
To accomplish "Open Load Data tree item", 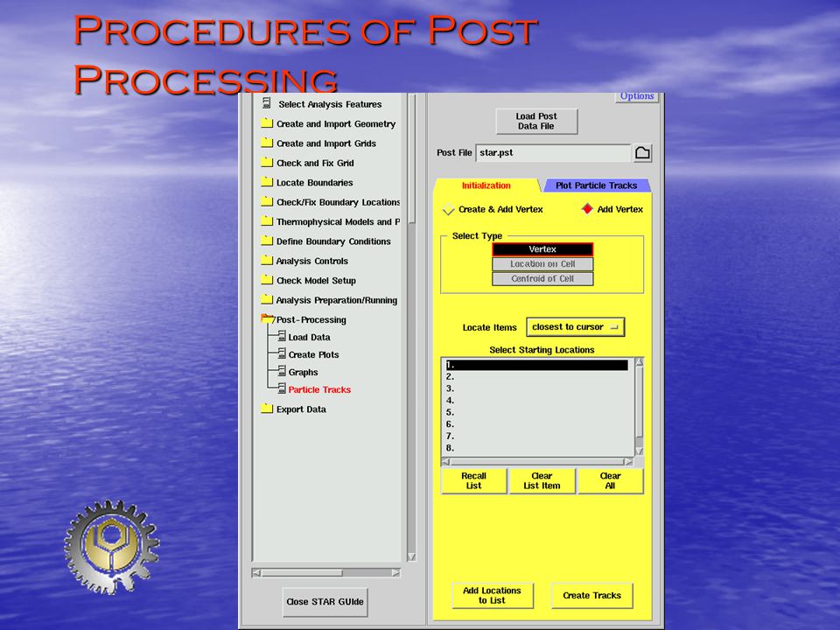I will (x=309, y=337).
